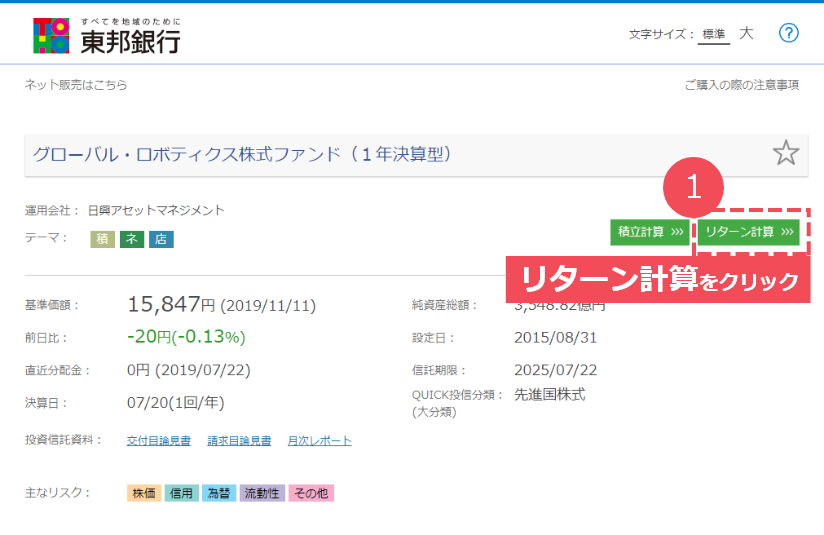
Task: Click the 積立計算 button
Action: (650, 232)
